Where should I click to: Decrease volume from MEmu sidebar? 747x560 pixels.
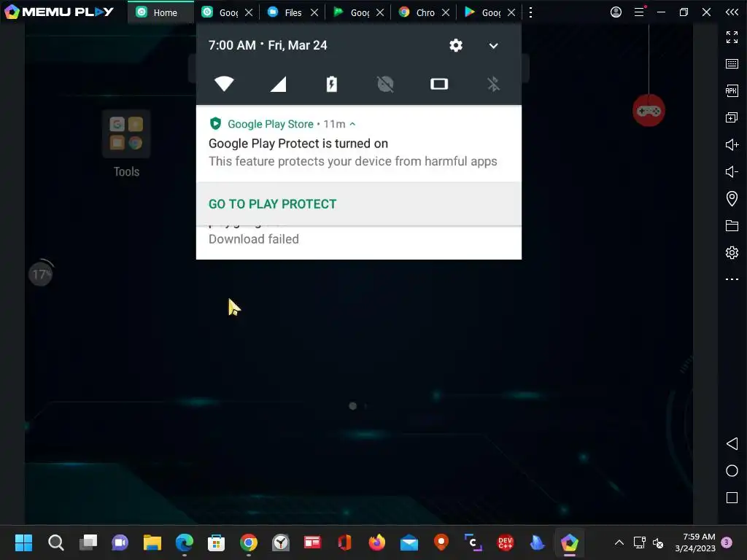click(x=732, y=171)
